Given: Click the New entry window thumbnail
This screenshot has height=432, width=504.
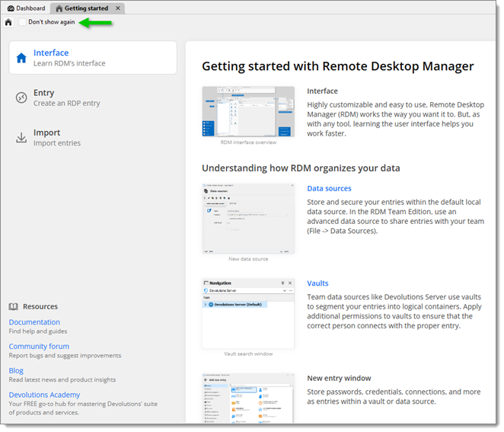Looking at the screenshot, I should pos(248,398).
